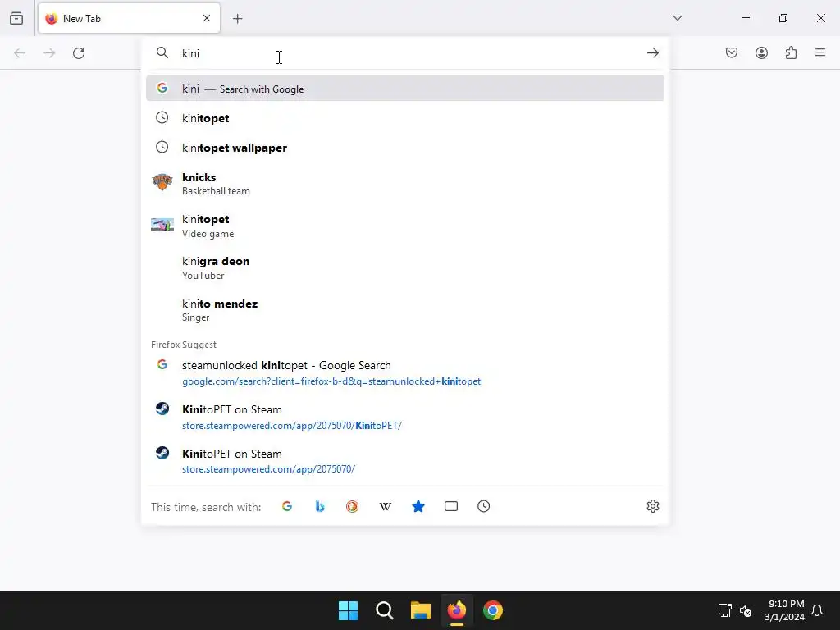Click the Firefox taskbar icon
This screenshot has height=630, width=840.
click(457, 610)
